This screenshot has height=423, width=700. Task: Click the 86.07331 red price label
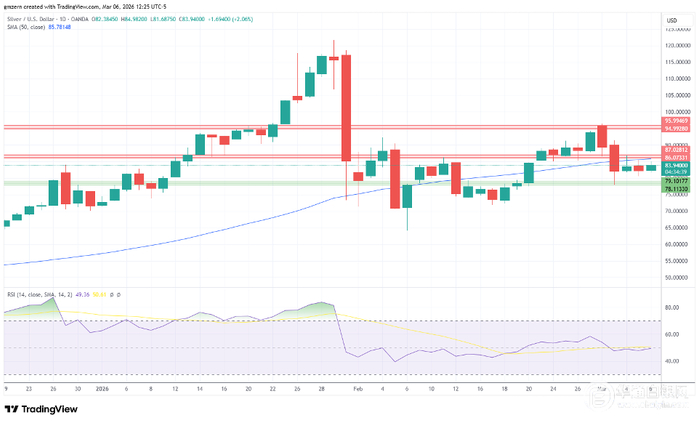(x=676, y=158)
